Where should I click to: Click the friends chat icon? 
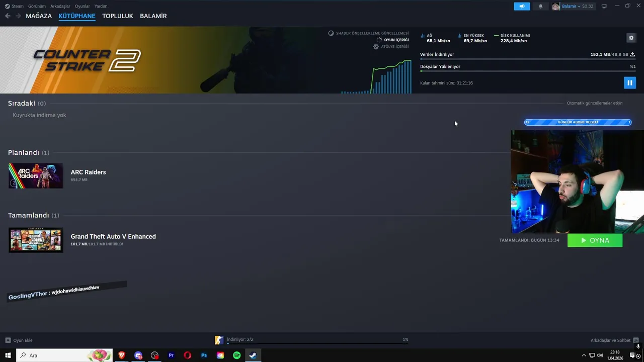pos(636,340)
